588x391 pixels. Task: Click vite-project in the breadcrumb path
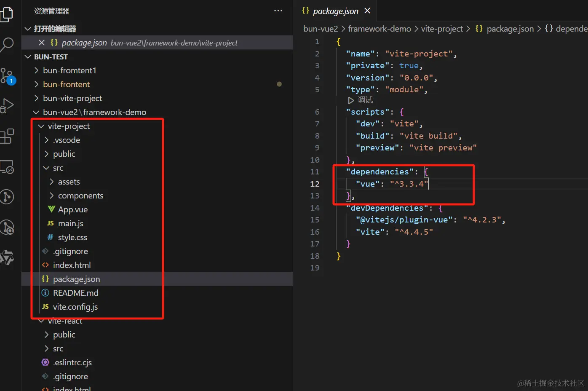(442, 29)
